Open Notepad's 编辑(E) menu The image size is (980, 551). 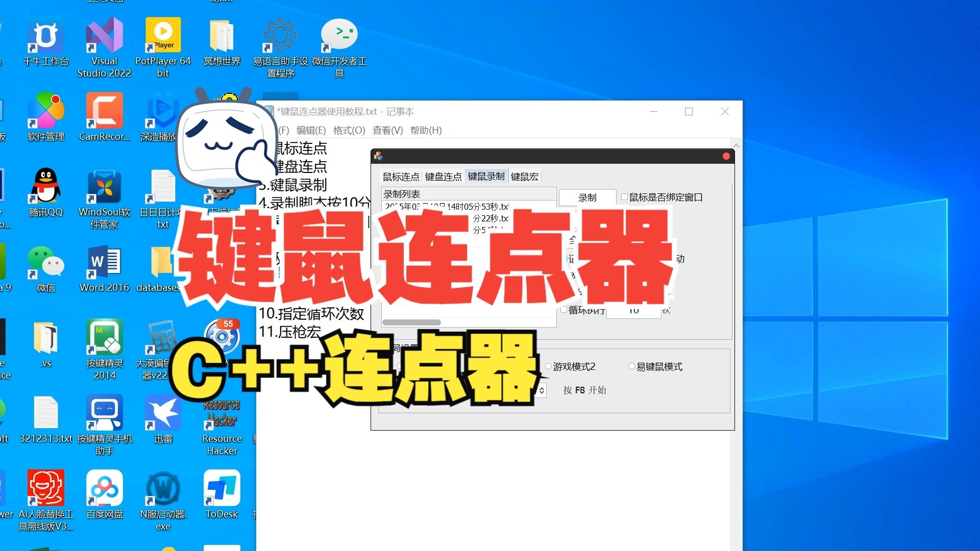(311, 130)
